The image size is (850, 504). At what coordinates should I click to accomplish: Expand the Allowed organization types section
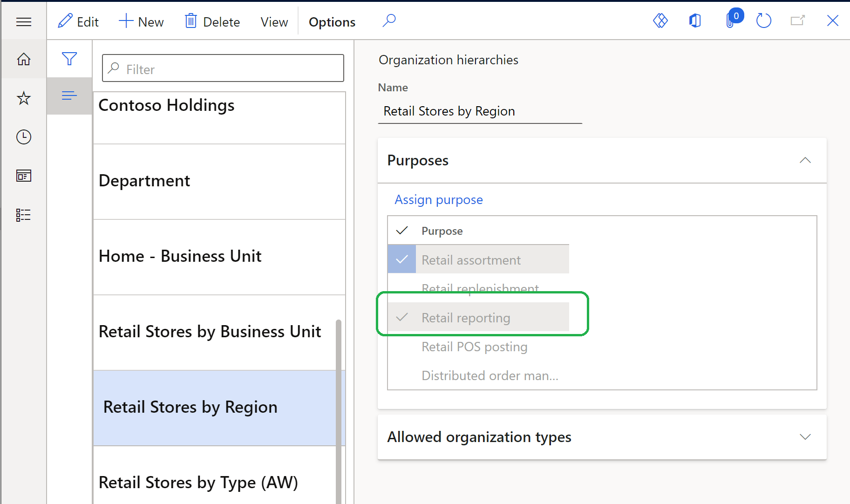[805, 437]
